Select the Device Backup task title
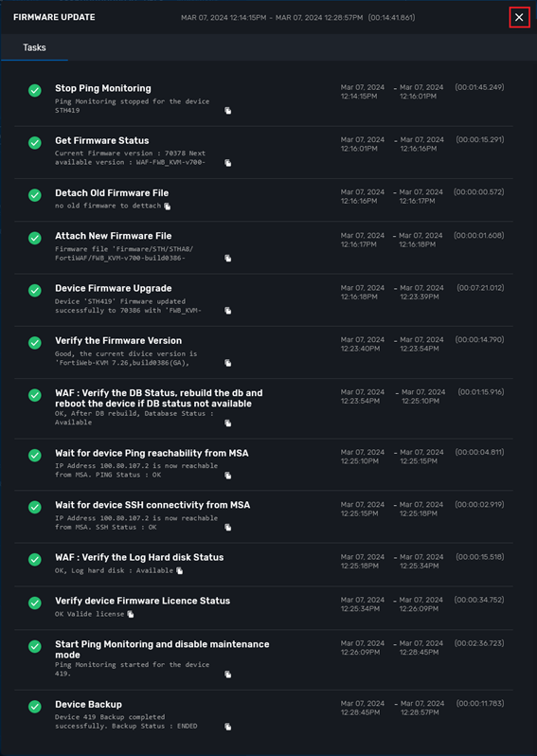 [88, 705]
